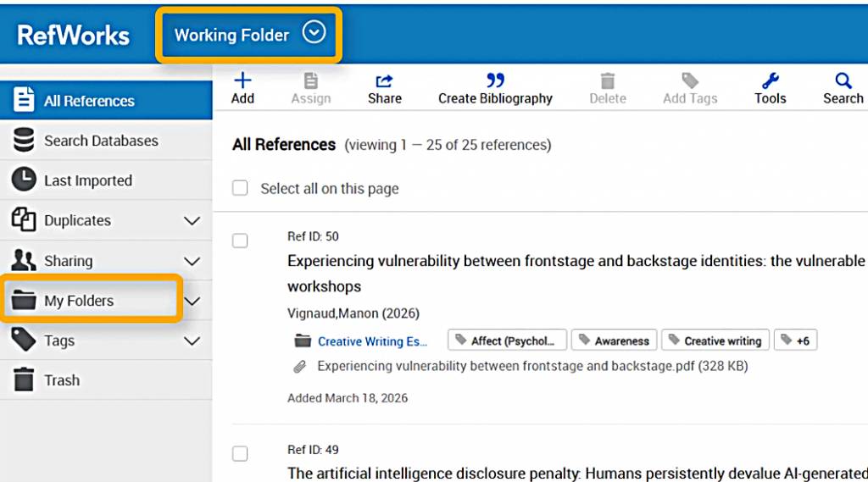Screen dimensions: 868x482
Task: Check the Select all on this page box
Action: 241,188
